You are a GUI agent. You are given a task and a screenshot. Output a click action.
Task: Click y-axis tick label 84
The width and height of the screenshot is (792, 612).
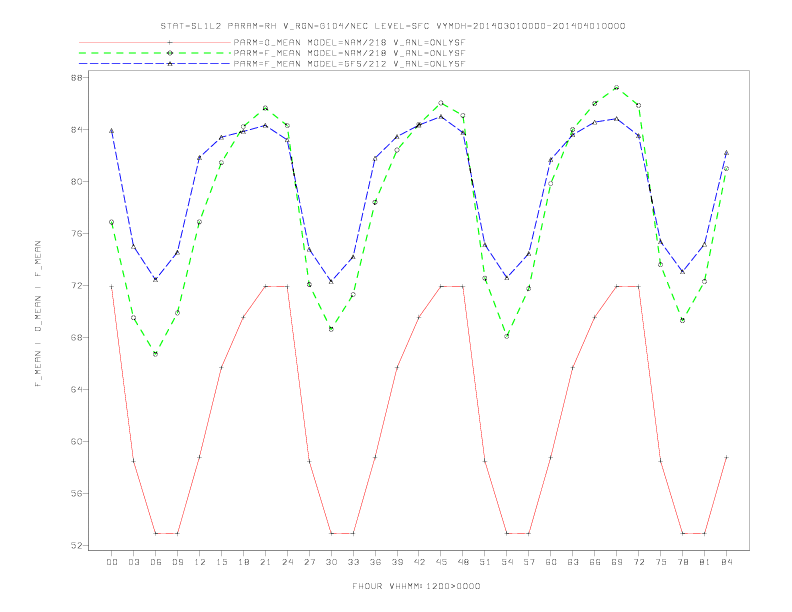tap(77, 129)
